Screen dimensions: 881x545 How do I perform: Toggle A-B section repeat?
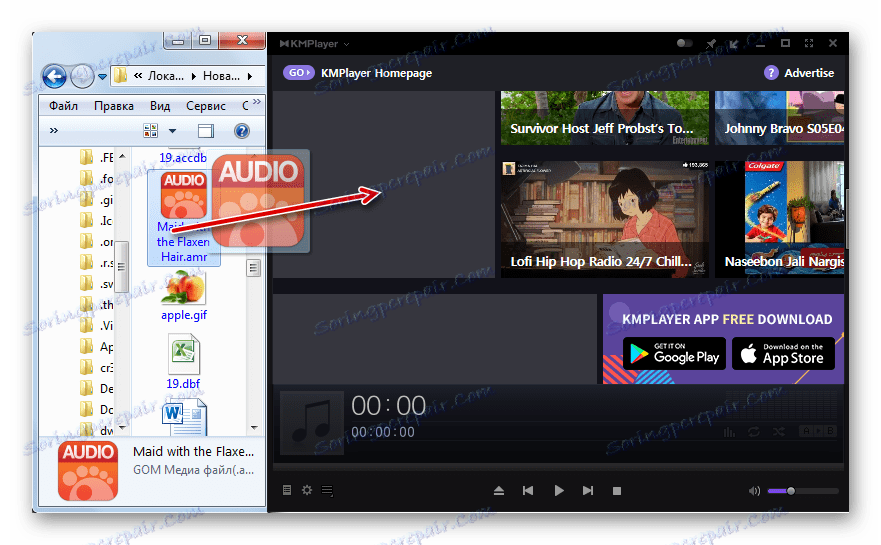(x=818, y=431)
